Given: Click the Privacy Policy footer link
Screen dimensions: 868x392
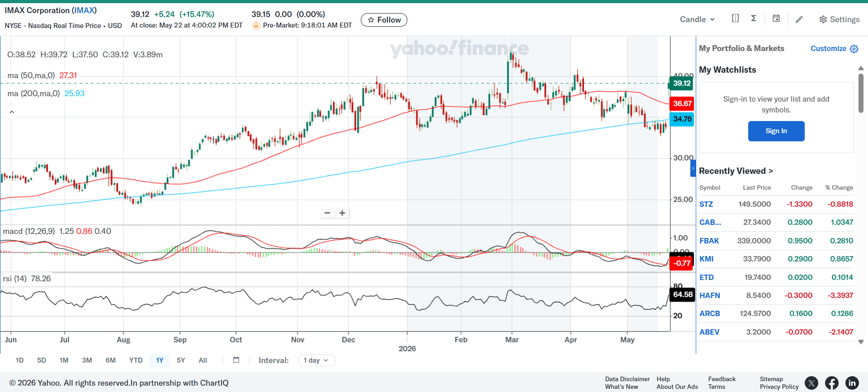Looking at the screenshot, I should pos(779,387).
